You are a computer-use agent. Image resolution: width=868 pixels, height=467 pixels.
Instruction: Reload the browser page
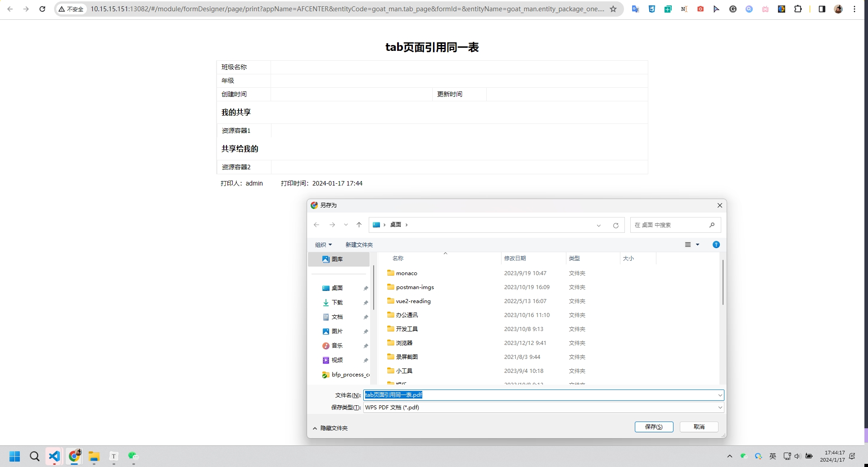(x=42, y=9)
